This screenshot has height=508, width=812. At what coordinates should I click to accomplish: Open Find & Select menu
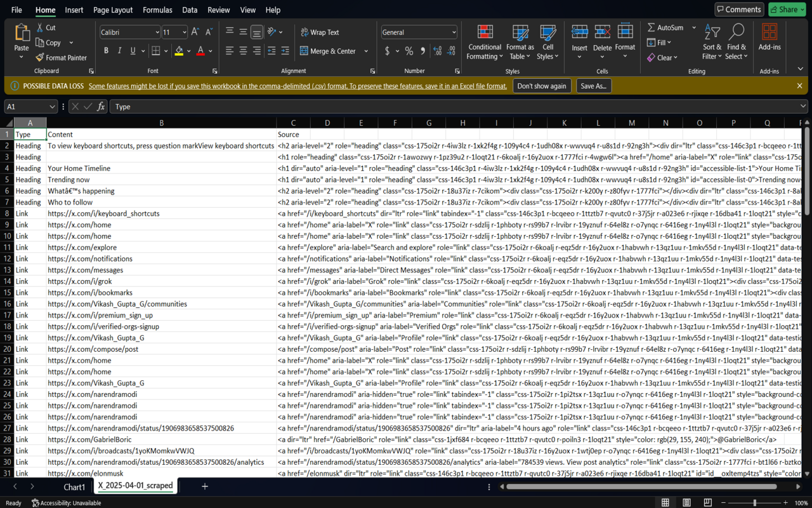tap(737, 43)
